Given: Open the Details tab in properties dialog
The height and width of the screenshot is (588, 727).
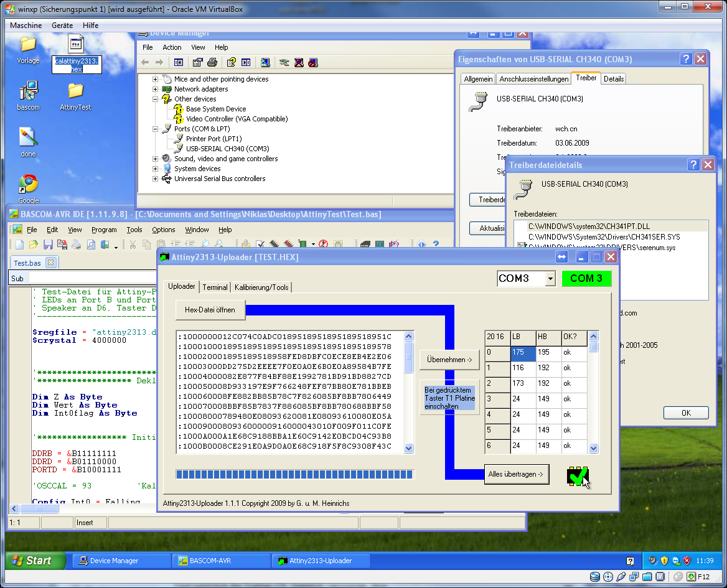Looking at the screenshot, I should point(614,79).
